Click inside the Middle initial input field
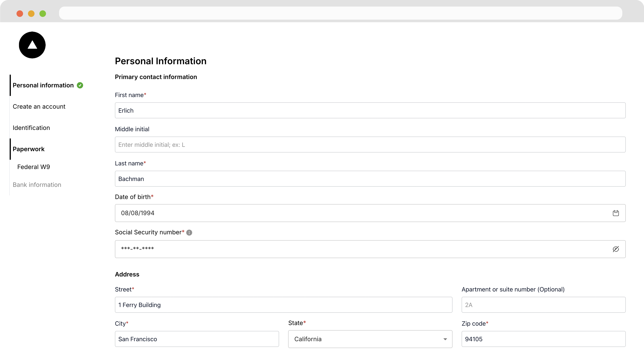 pos(370,144)
